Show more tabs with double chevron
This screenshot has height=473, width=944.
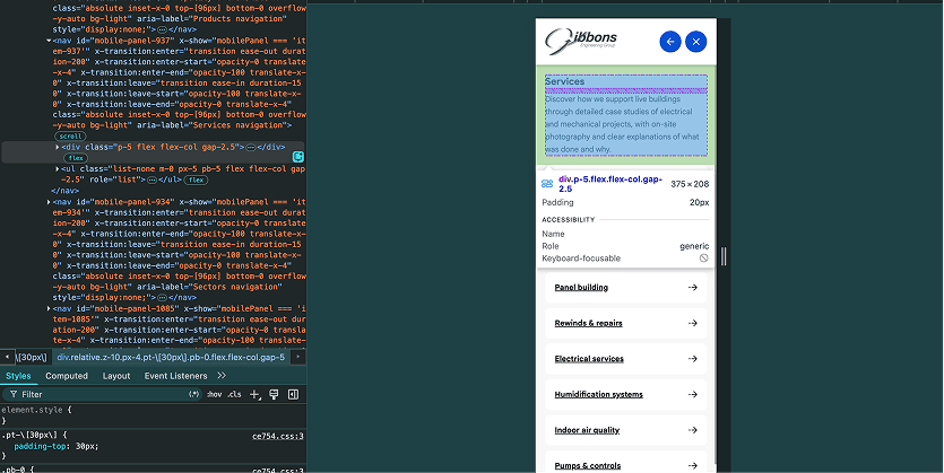tap(222, 376)
